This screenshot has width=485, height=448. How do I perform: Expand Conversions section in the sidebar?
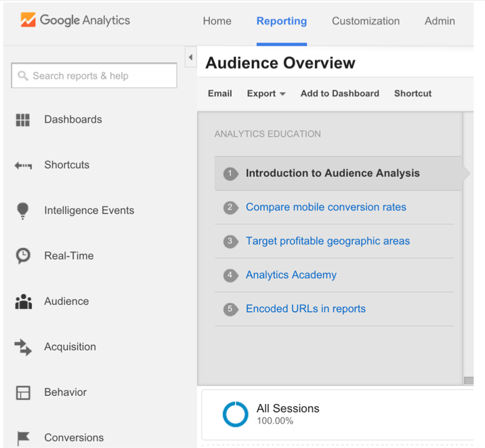(x=74, y=438)
